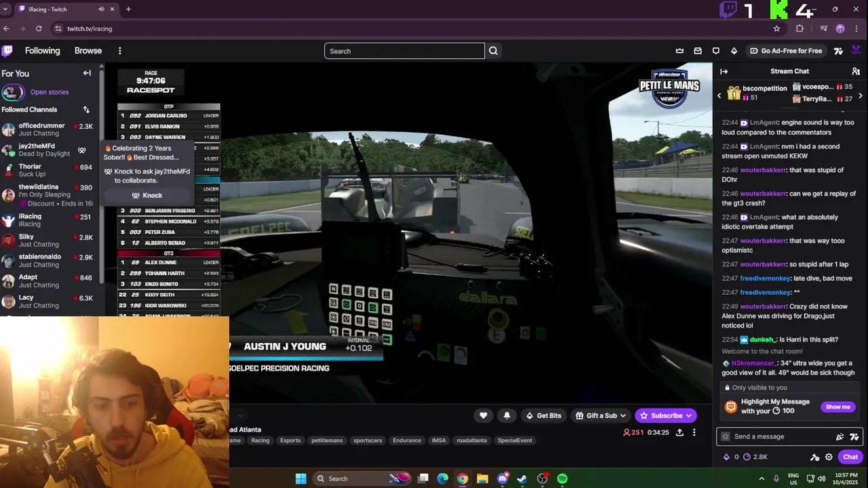The image size is (868, 488).
Task: Show next gift leaderboard entry
Action: [x=860, y=96]
